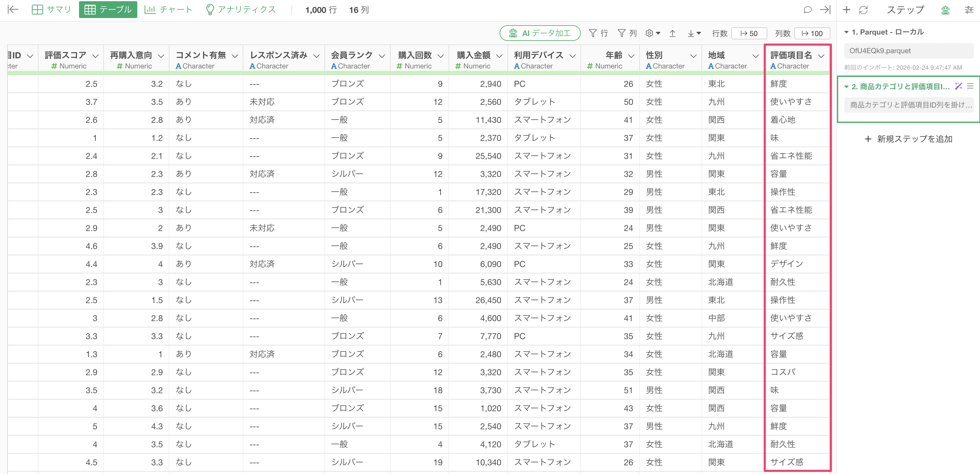Image resolution: width=980 pixels, height=474 pixels.
Task: Click the export upload arrow icon
Action: click(x=672, y=33)
